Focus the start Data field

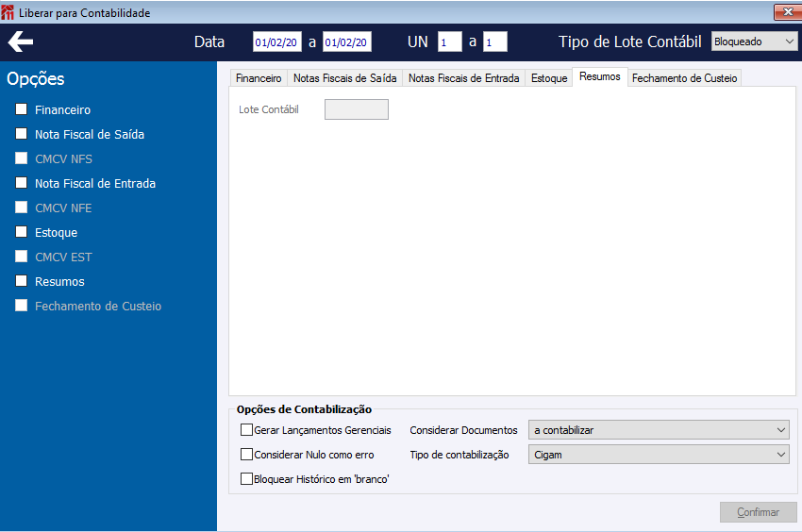pyautogui.click(x=276, y=42)
